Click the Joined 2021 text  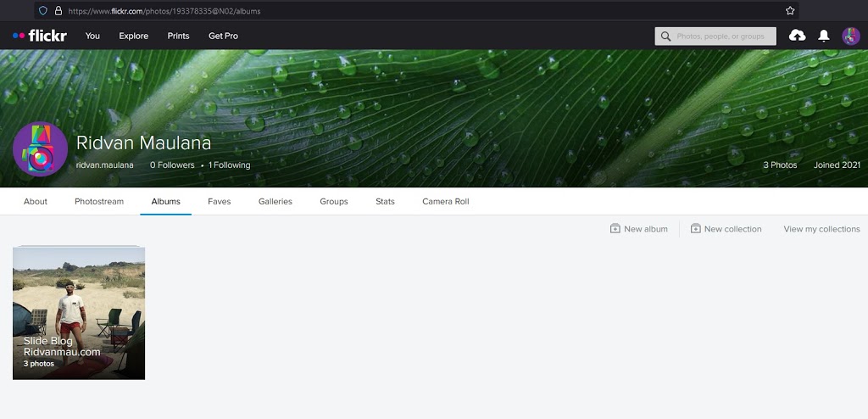[x=837, y=165]
